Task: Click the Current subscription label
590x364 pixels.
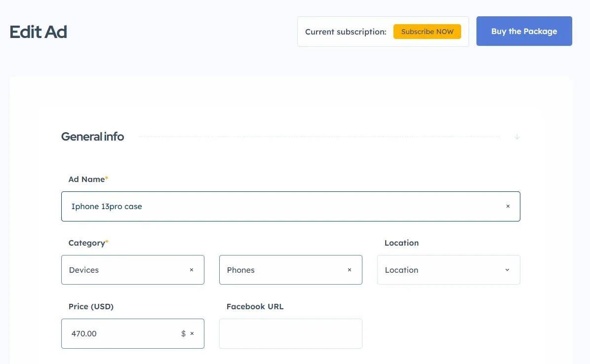Action: pos(346,32)
